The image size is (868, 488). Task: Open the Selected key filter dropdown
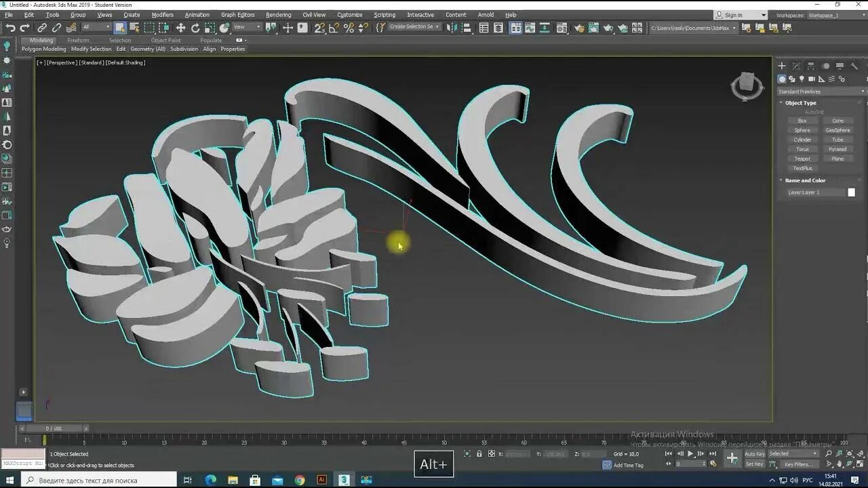click(793, 453)
